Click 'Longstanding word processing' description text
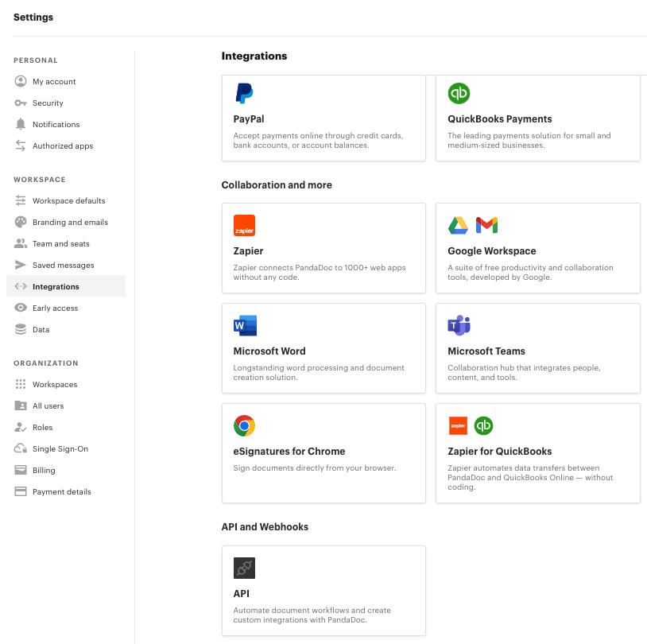Screen dimensions: 647x644 [319, 372]
